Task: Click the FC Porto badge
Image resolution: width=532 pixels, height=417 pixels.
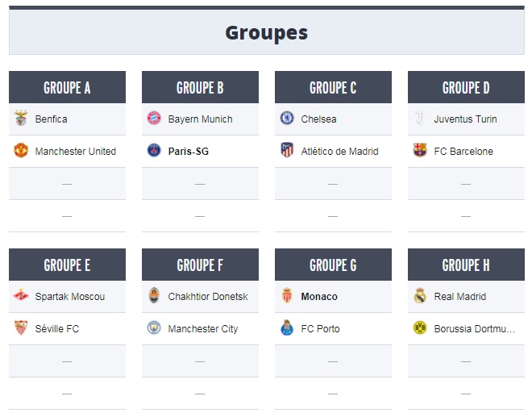Action: pyautogui.click(x=287, y=327)
